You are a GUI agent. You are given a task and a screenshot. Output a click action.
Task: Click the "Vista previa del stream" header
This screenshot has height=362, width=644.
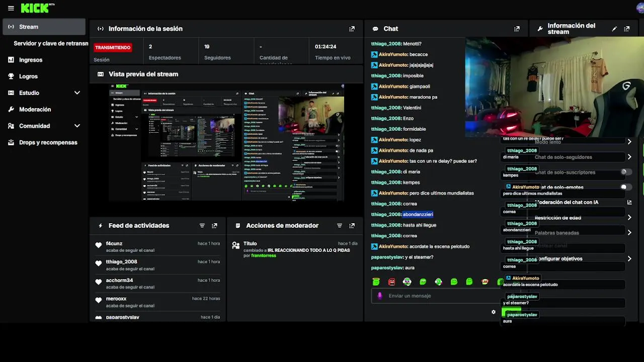[143, 74]
